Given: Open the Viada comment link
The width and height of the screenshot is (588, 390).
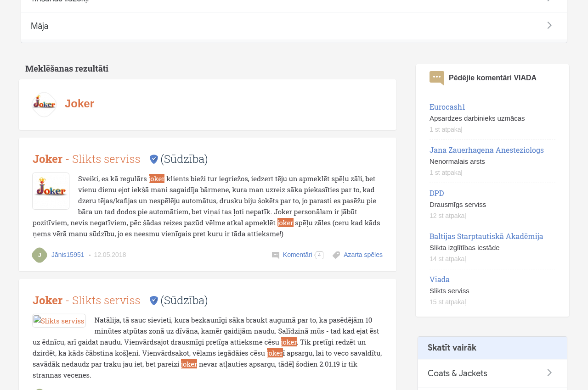Looking at the screenshot, I should pyautogui.click(x=440, y=279).
